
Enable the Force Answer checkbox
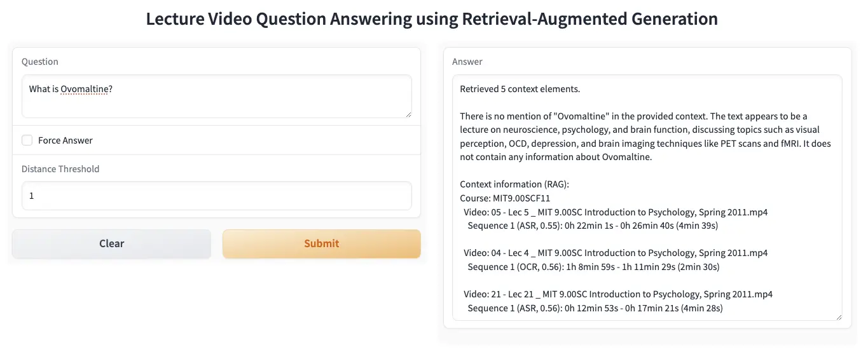[x=27, y=140]
